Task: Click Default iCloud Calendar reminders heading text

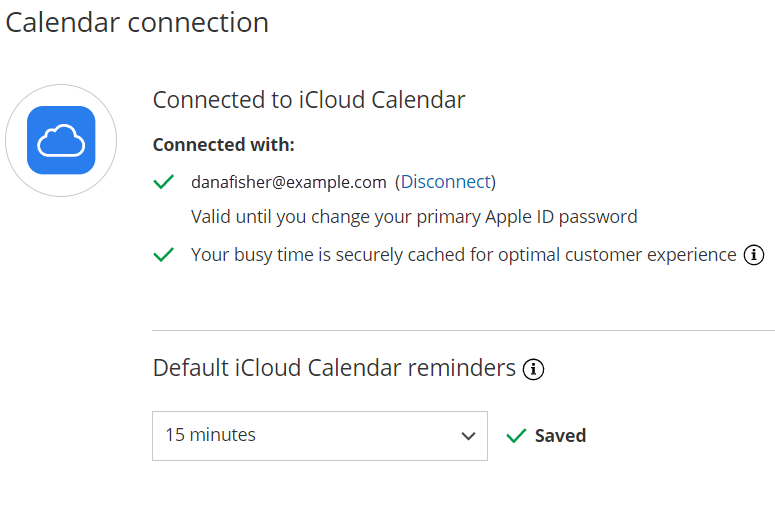Action: (x=334, y=368)
